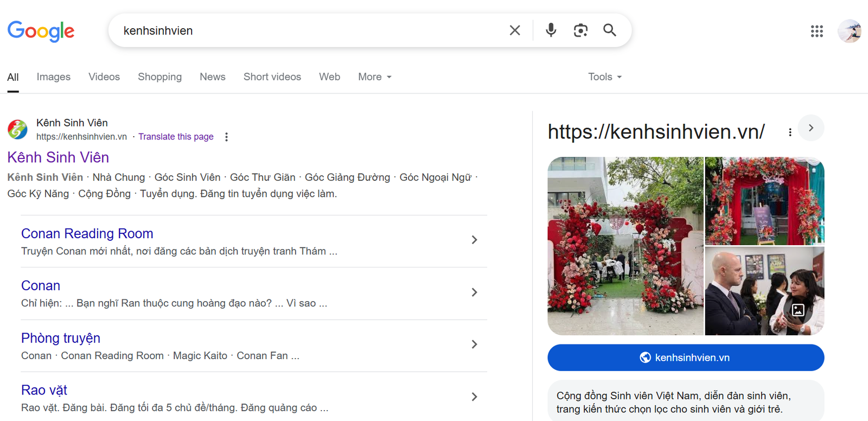Click globe icon in kenhsinhvien.vn button
868x421 pixels.
point(645,358)
